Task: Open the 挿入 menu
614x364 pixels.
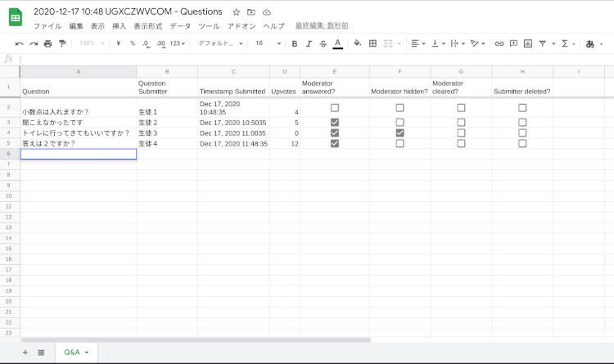Action: 120,26
